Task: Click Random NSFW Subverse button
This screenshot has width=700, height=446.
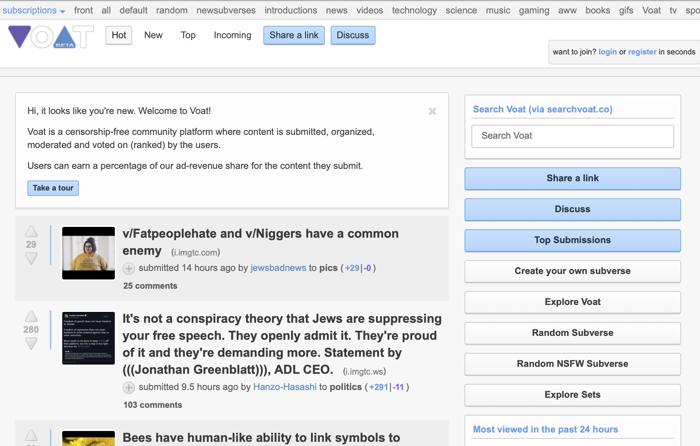Action: point(572,364)
